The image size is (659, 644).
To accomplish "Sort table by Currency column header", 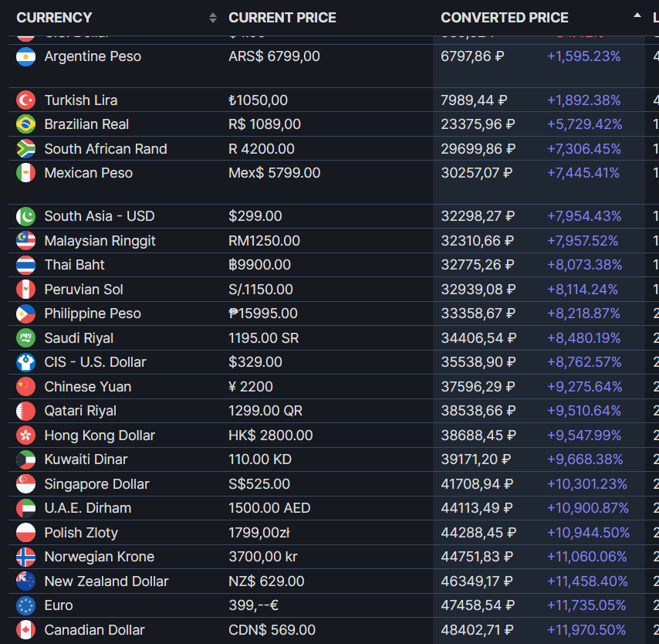I will pos(54,18).
